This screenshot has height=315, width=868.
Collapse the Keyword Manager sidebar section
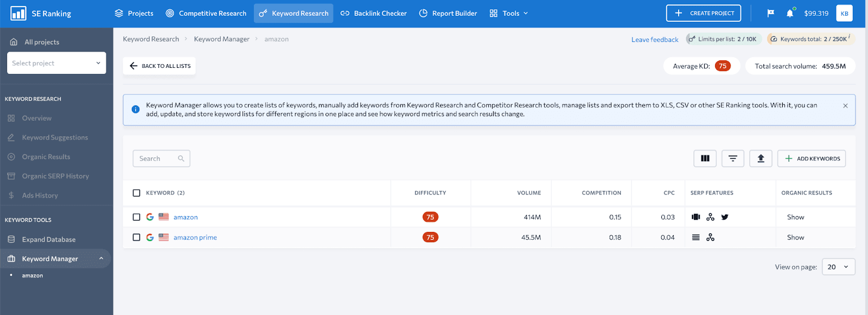click(101, 259)
